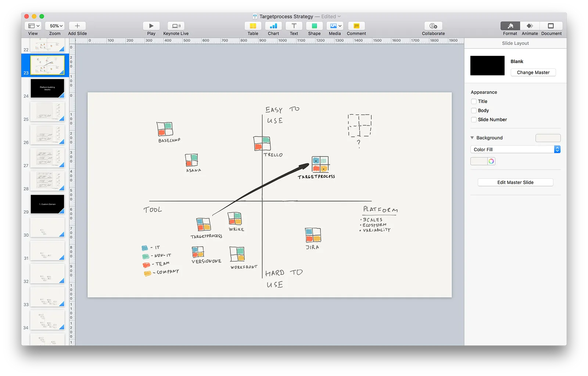Enable the Title checkbox
Screen dimensions: 588x376
pos(474,102)
